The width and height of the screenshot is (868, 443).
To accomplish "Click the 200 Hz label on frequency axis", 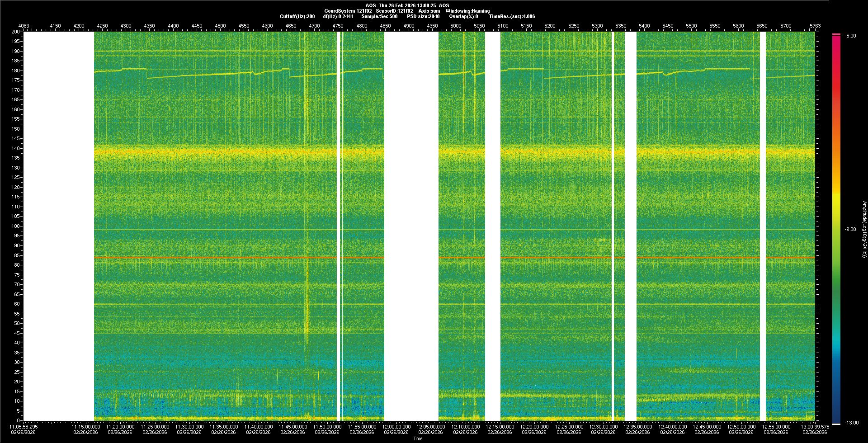I will pyautogui.click(x=16, y=32).
